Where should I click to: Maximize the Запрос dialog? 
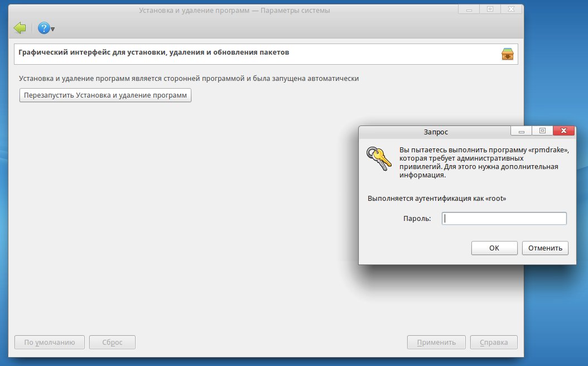[x=542, y=131]
